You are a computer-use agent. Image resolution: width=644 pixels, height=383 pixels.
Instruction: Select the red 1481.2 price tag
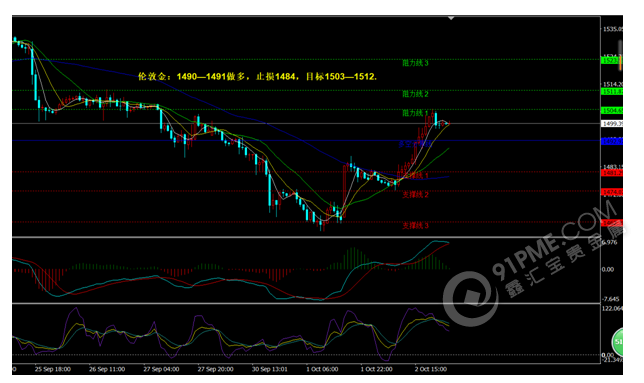pyautogui.click(x=612, y=173)
